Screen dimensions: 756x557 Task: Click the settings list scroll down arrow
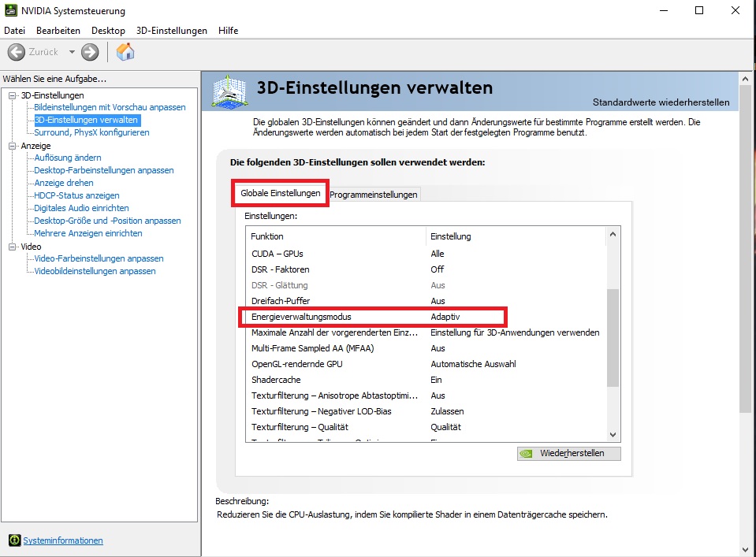coord(613,434)
